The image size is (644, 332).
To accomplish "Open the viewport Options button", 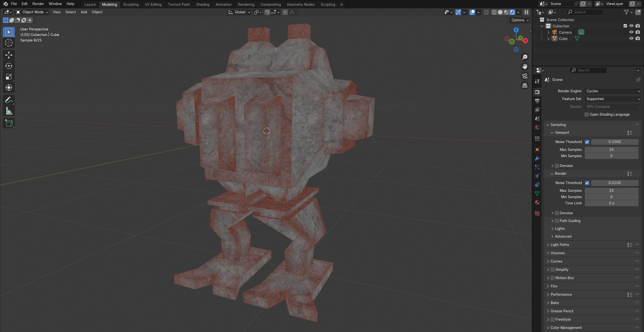I will click(x=520, y=20).
